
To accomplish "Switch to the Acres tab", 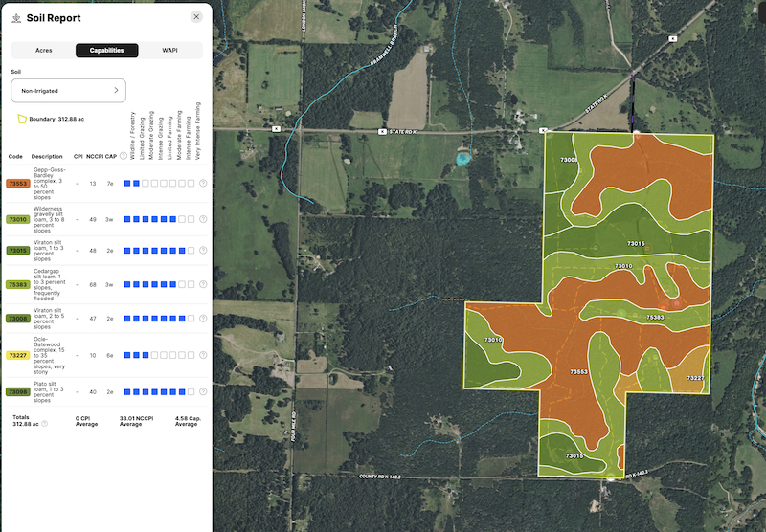I will coord(43,50).
